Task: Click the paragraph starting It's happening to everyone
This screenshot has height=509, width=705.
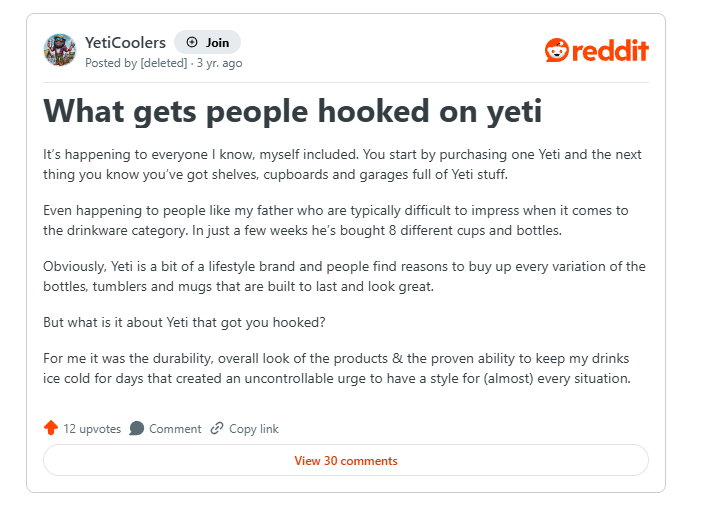Action: (x=342, y=165)
